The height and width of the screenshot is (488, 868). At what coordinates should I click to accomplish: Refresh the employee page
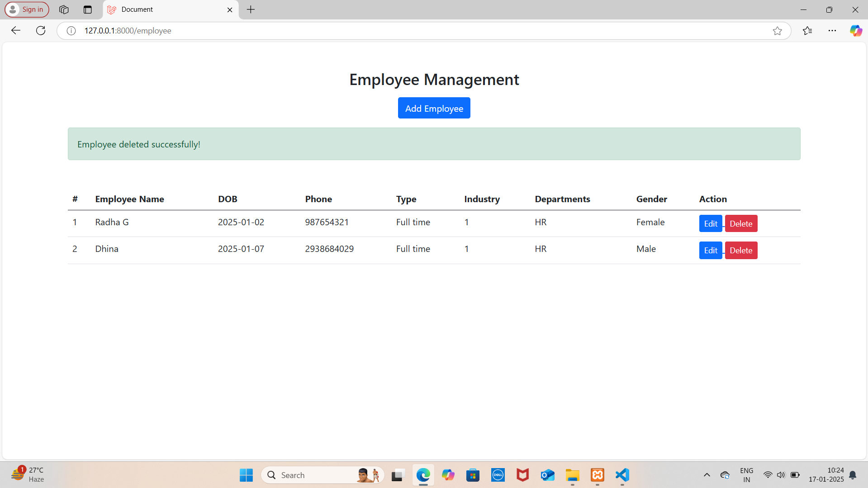click(41, 31)
